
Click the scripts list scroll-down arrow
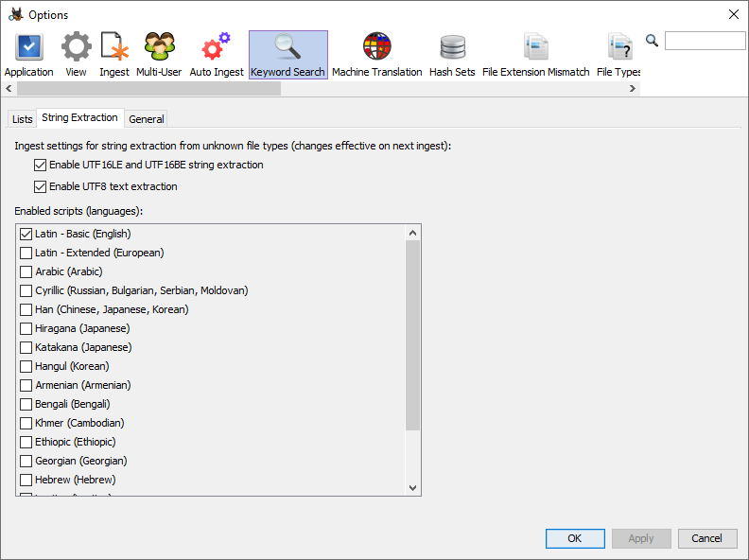[412, 487]
